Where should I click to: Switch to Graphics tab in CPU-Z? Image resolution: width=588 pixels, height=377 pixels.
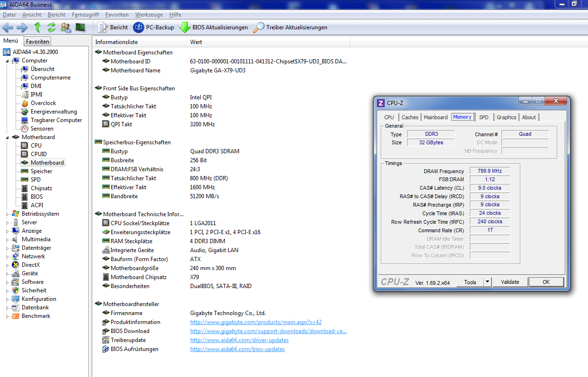507,117
